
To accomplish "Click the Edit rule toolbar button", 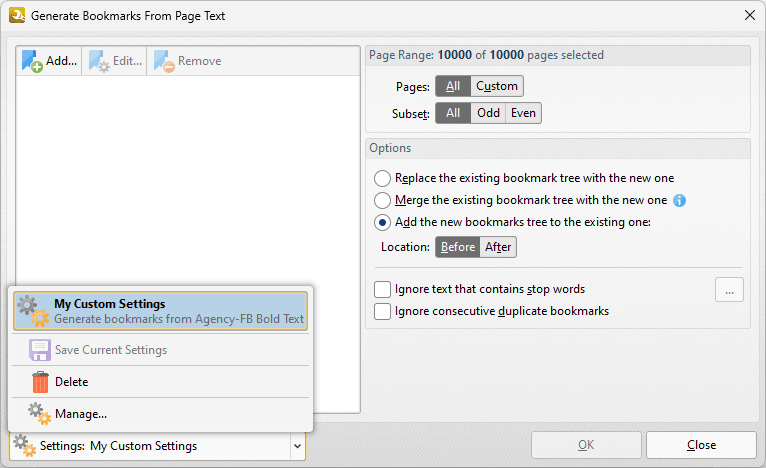I will 115,61.
